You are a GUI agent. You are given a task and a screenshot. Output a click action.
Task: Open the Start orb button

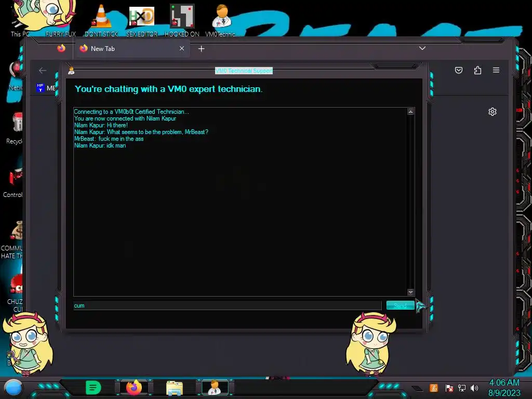pos(13,388)
